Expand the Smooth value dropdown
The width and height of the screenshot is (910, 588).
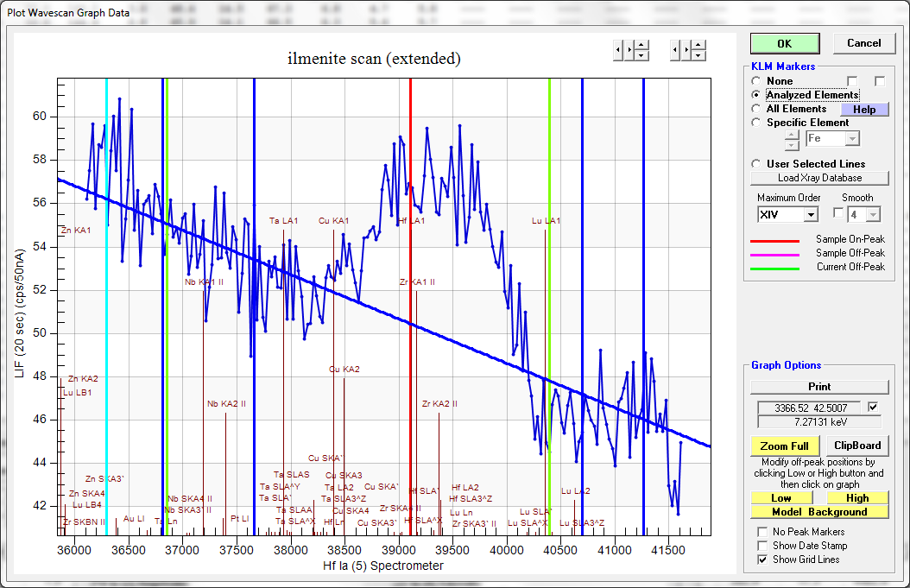[x=872, y=214]
